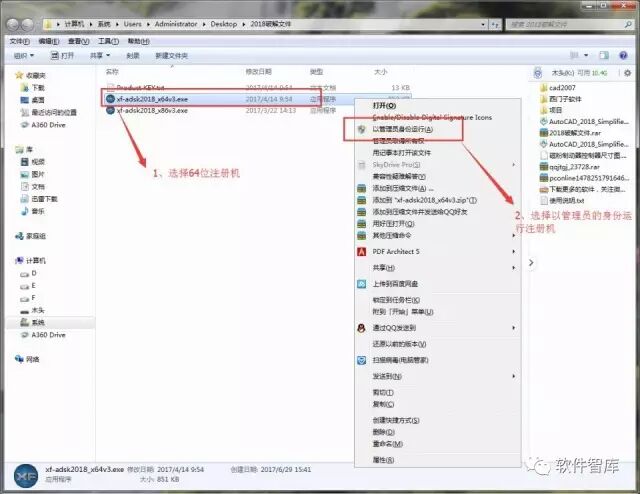Open the 文件(F) menu

point(19,41)
